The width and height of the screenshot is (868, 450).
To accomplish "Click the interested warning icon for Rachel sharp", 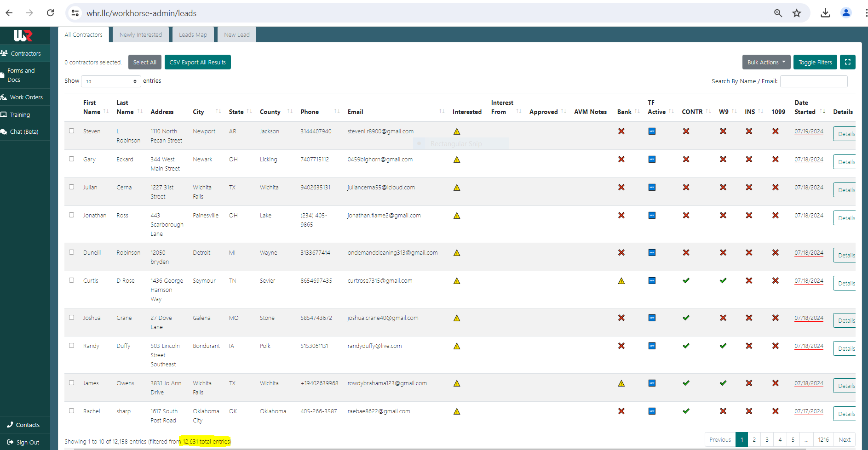I will (457, 411).
